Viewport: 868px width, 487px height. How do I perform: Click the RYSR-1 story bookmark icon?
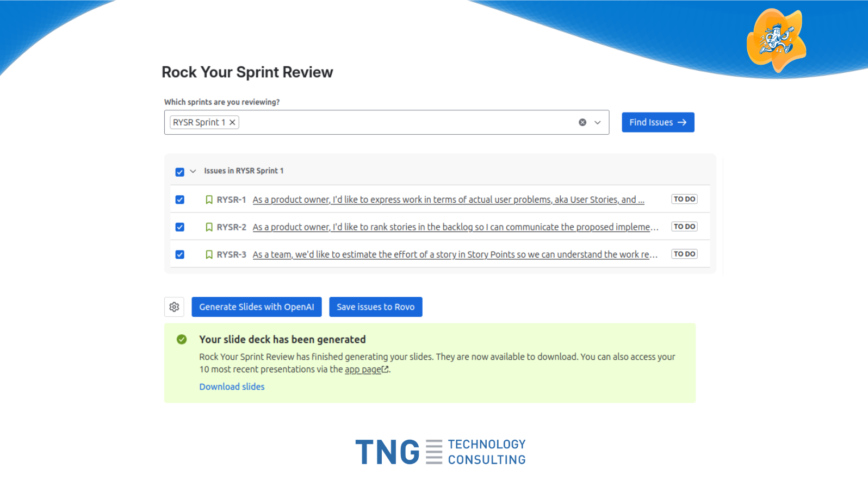pyautogui.click(x=209, y=199)
